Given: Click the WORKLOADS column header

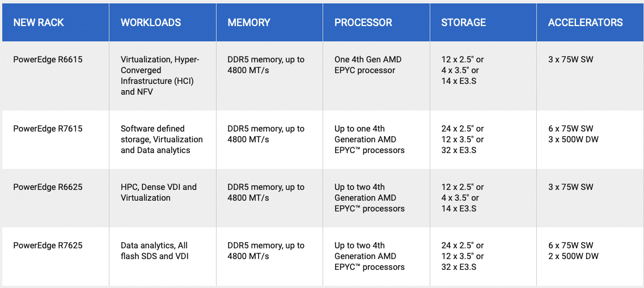Looking at the screenshot, I should point(151,23).
